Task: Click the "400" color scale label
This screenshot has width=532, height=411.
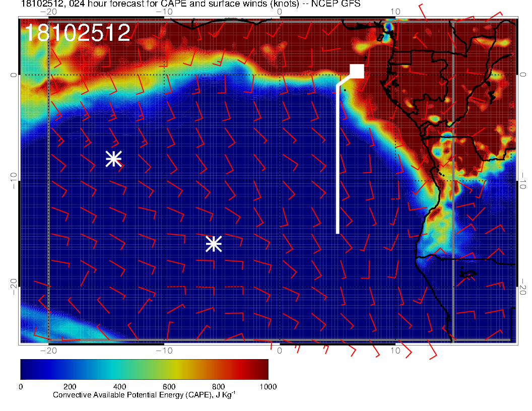Action: click(x=119, y=387)
